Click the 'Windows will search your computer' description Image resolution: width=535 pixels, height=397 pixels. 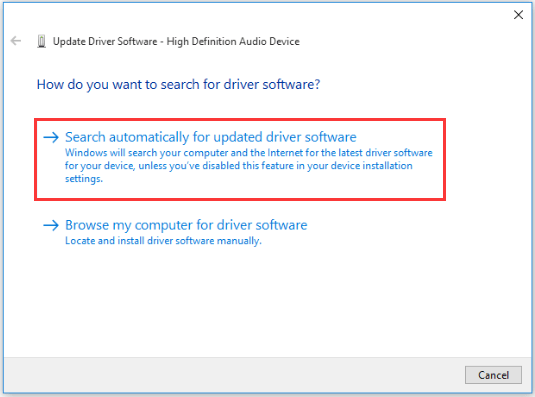pyautogui.click(x=249, y=165)
